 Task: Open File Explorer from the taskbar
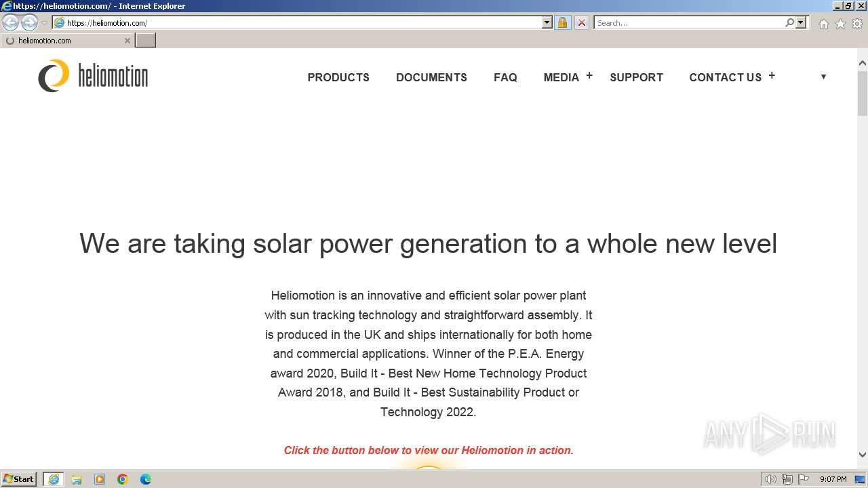(77, 479)
